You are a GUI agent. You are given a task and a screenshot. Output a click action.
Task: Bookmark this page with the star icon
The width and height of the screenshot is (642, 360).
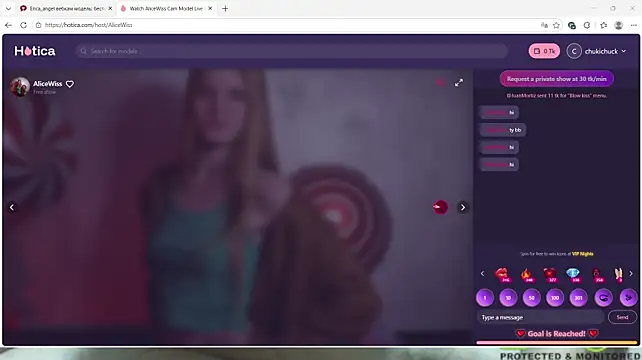(556, 25)
